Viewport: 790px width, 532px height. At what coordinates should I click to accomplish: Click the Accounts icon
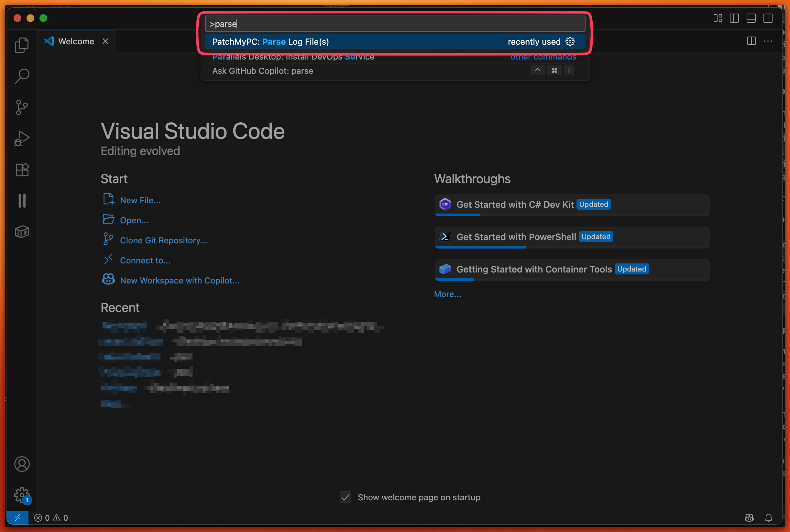coord(22,464)
